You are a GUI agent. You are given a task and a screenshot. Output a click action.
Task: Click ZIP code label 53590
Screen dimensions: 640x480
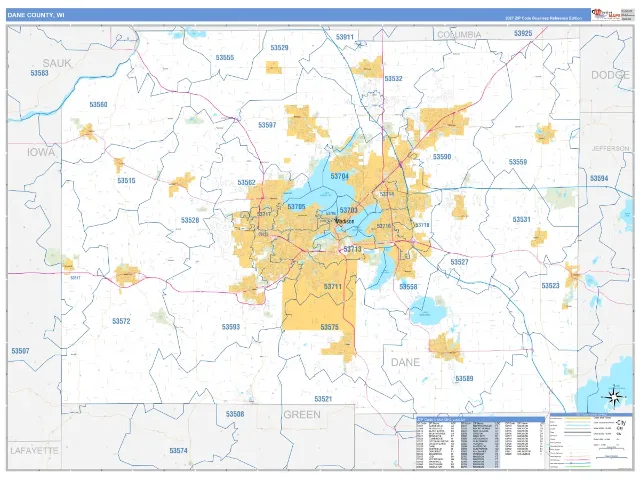pyautogui.click(x=442, y=157)
